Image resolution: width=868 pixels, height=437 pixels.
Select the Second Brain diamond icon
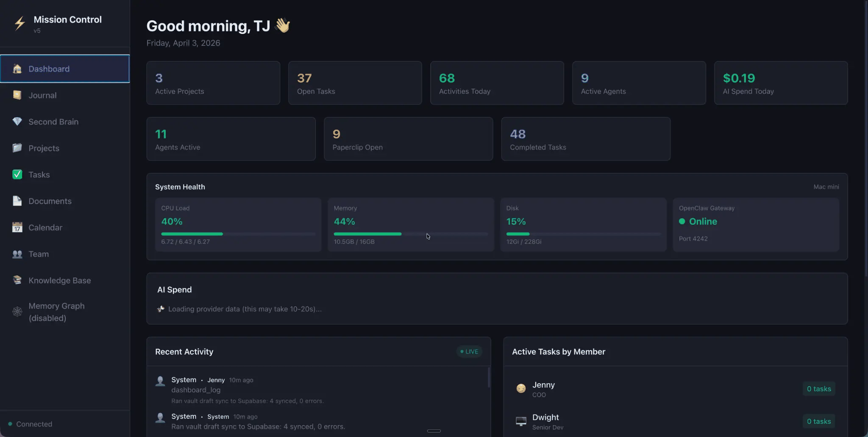click(x=17, y=122)
